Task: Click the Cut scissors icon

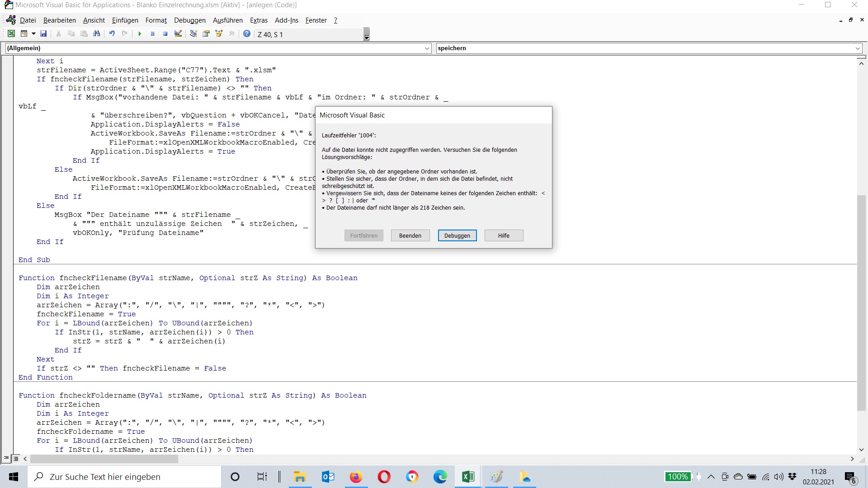Action: coord(58,34)
